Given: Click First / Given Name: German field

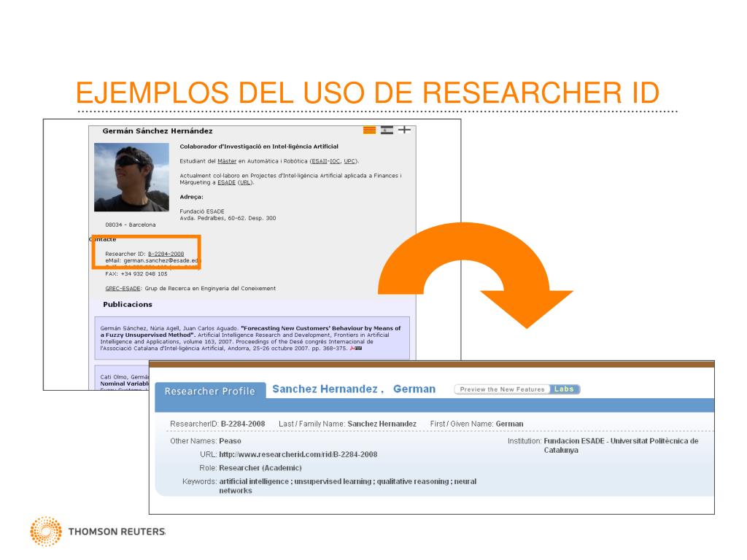Looking at the screenshot, I should coord(476,424).
